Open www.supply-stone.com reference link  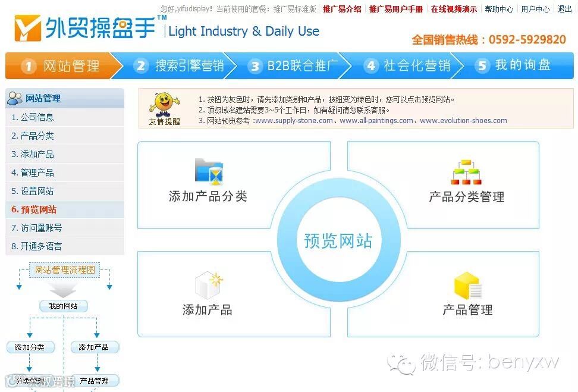(294, 121)
